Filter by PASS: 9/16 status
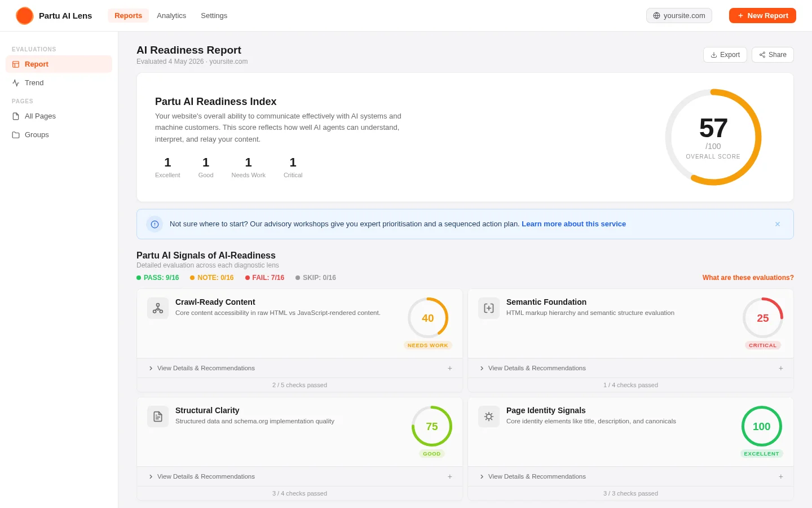The width and height of the screenshot is (812, 508). point(158,278)
